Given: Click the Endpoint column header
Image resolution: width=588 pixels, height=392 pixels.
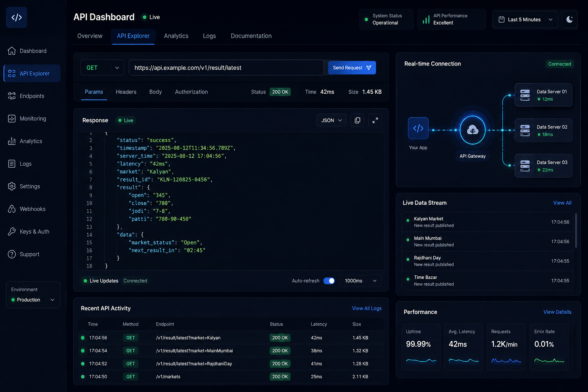Looking at the screenshot, I should pos(165,324).
